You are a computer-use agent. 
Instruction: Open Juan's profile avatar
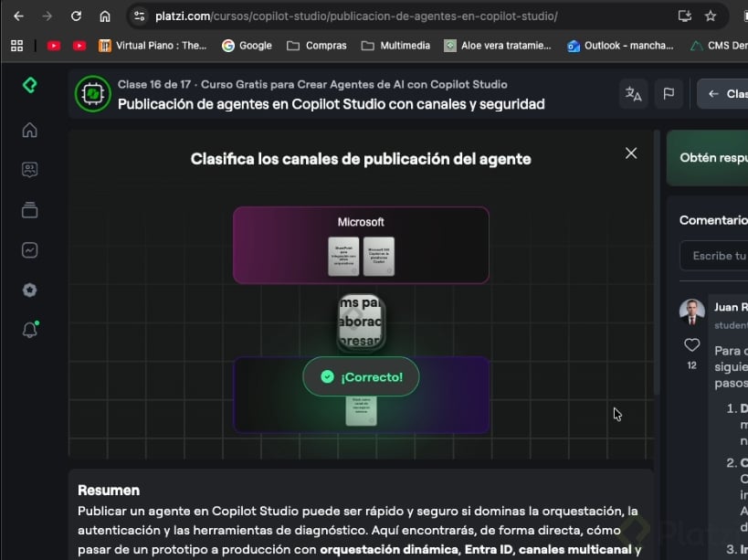692,312
